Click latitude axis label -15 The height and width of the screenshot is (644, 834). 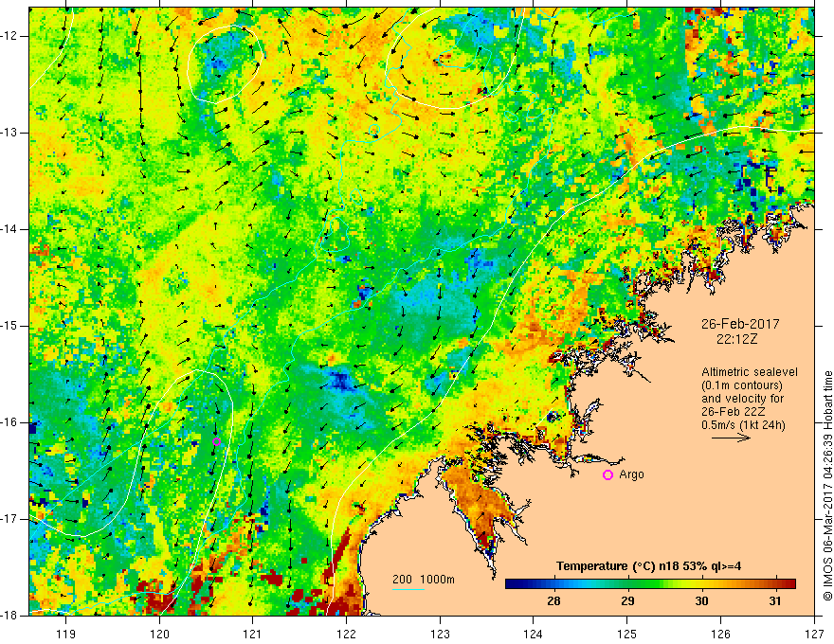click(x=10, y=326)
